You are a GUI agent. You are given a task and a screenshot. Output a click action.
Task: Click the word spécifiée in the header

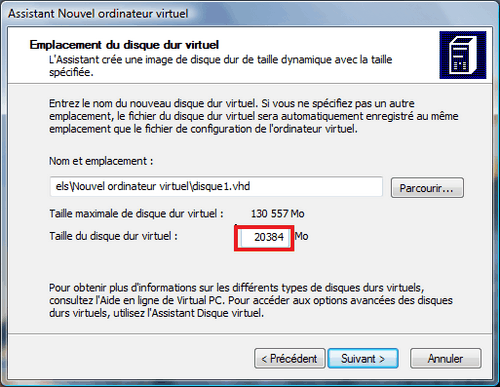click(71, 73)
